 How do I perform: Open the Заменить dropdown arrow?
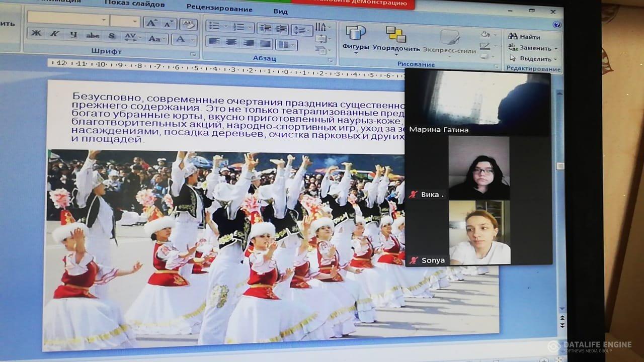[555, 49]
